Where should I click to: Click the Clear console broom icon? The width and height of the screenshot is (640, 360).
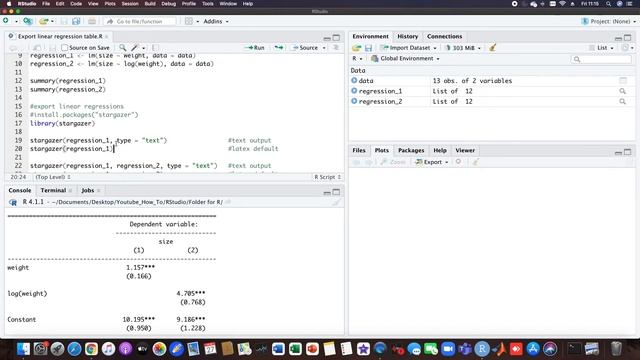[x=336, y=202]
